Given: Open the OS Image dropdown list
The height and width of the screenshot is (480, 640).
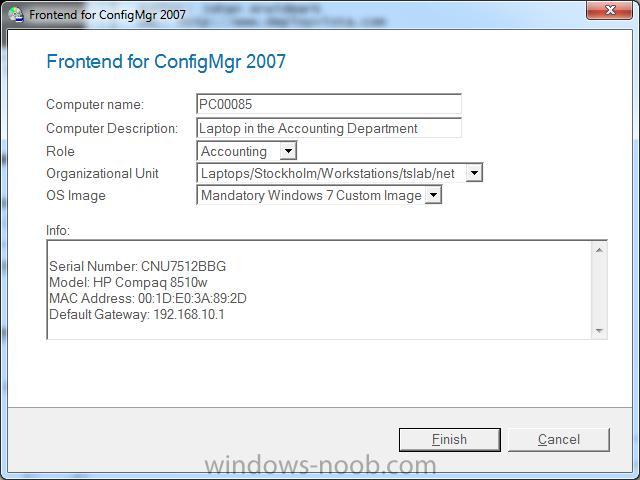Looking at the screenshot, I should [433, 195].
